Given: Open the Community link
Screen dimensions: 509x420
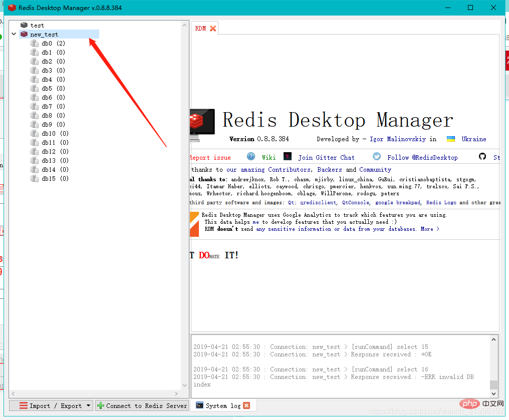Looking at the screenshot, I should 375,170.
